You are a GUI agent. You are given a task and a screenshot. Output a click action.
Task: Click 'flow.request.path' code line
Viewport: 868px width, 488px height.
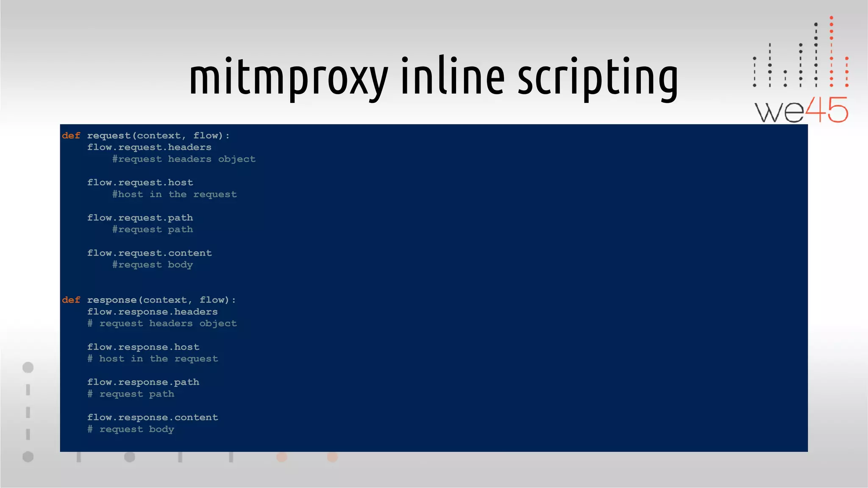point(140,218)
